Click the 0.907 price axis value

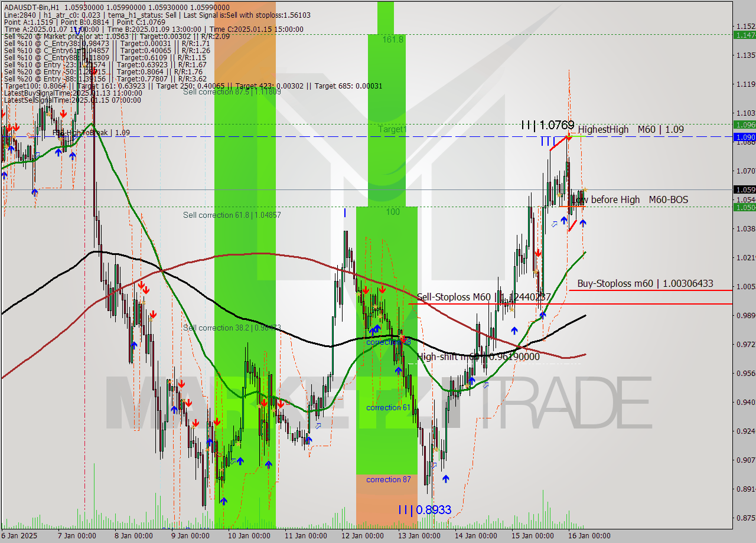pyautogui.click(x=745, y=460)
